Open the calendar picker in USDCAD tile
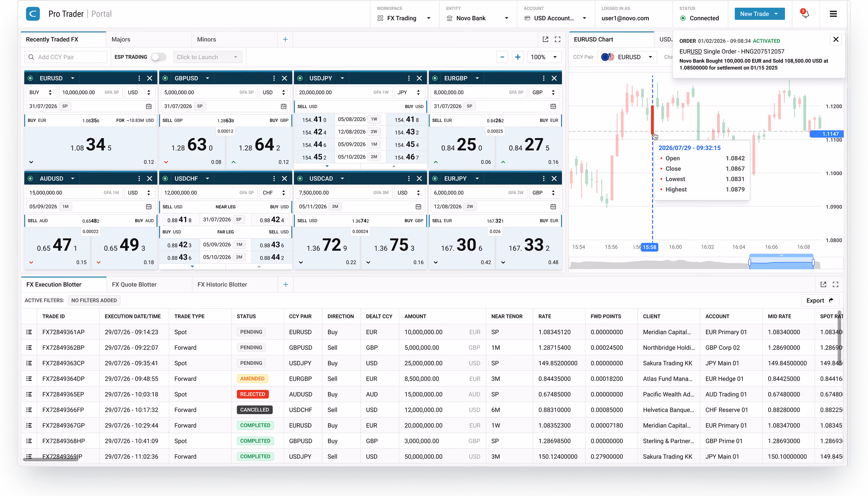The height and width of the screenshot is (496, 868). tap(418, 207)
